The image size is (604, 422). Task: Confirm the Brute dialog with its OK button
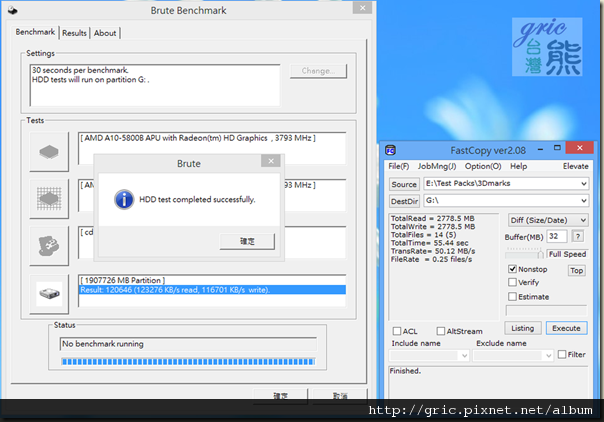point(247,241)
